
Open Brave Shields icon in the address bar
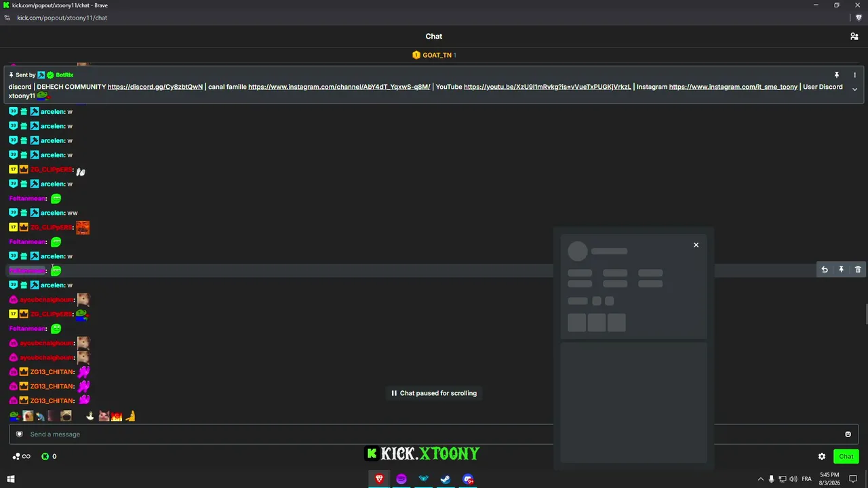(x=859, y=18)
